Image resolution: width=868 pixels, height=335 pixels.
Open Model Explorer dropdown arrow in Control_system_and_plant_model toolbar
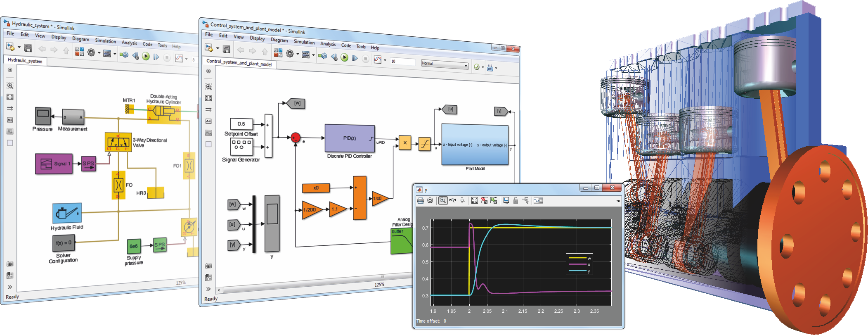313,55
